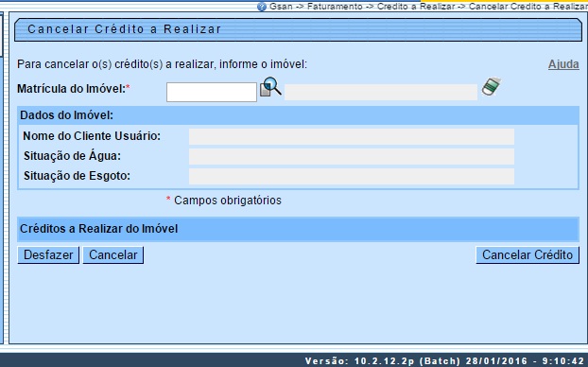Click the Situação de Água field
Viewport: 588px width, 367px height.
[x=352, y=156]
